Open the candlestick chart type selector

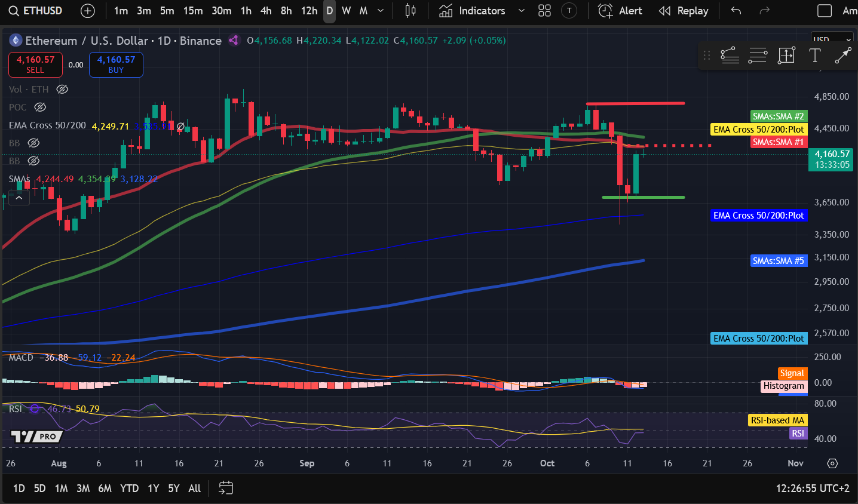coord(410,11)
